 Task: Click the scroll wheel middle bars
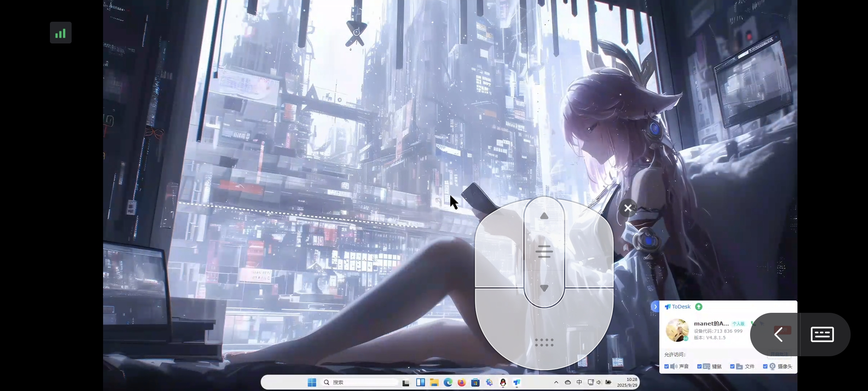point(544,252)
